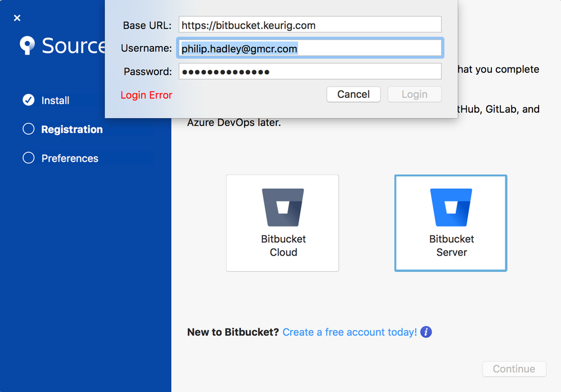Choose the Bitbucket Server card
Image resolution: width=561 pixels, height=392 pixels.
pos(451,223)
